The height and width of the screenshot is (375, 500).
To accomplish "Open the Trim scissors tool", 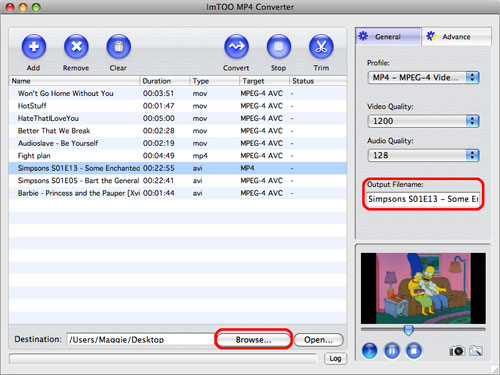I will (321, 46).
